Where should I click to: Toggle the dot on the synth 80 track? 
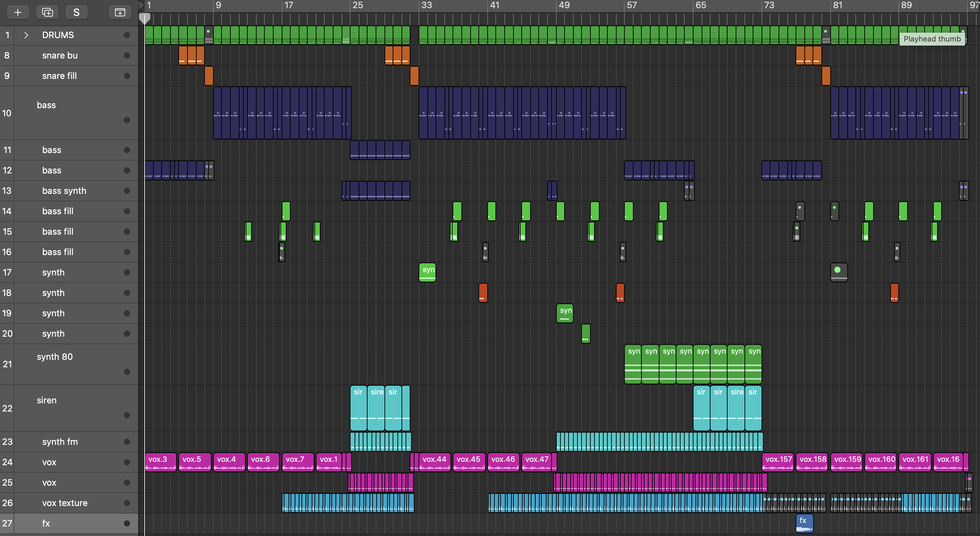click(127, 372)
